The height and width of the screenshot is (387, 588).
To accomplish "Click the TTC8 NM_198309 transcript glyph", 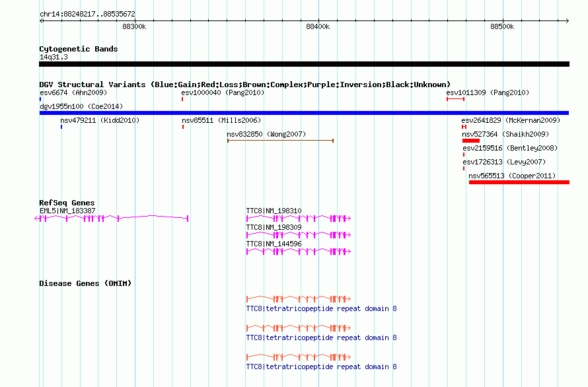I will pos(299,234).
